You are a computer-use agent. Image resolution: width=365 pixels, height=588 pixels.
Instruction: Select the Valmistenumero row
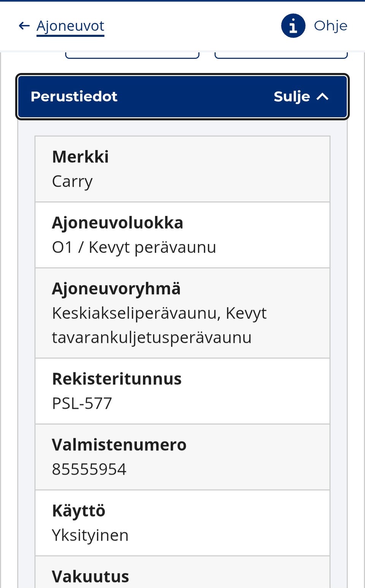tap(182, 457)
